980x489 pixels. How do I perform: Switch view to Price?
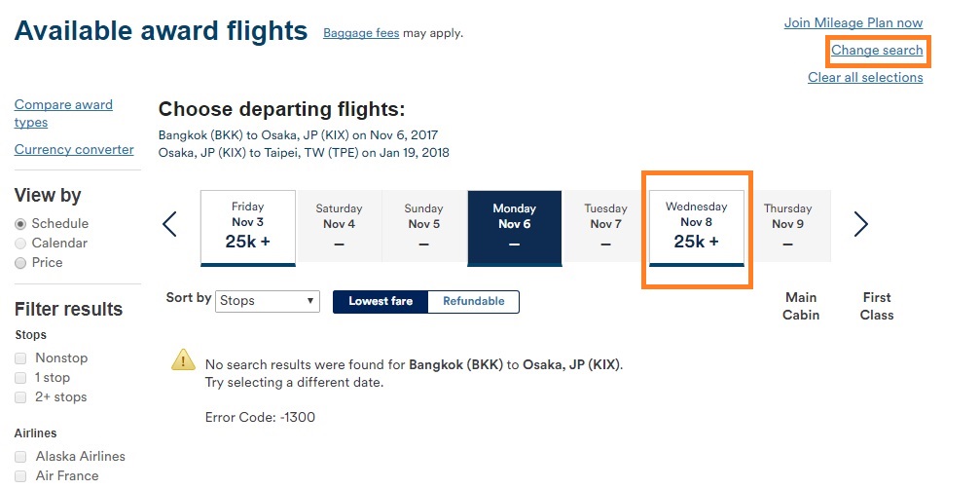[x=20, y=263]
